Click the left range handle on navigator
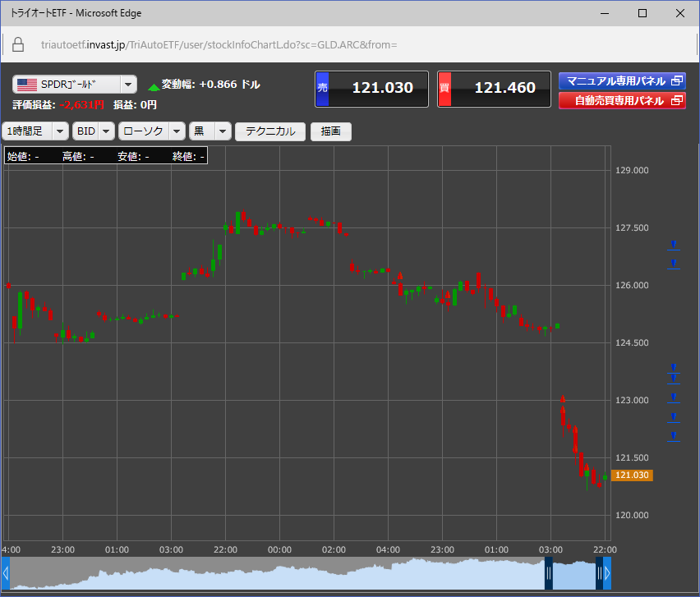The image size is (700, 597). tap(548, 573)
